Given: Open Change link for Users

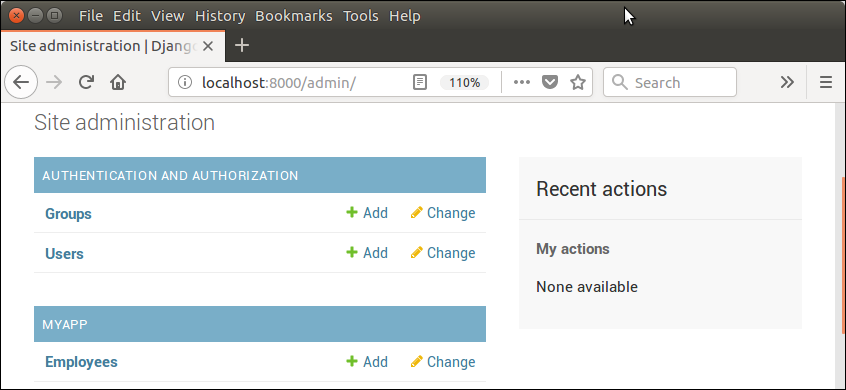Looking at the screenshot, I should point(443,253).
